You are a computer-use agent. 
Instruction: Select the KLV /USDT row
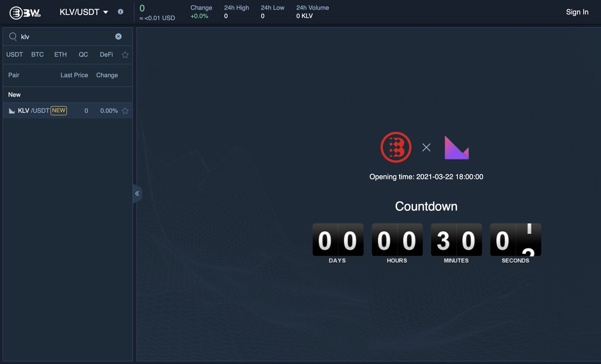click(x=68, y=111)
